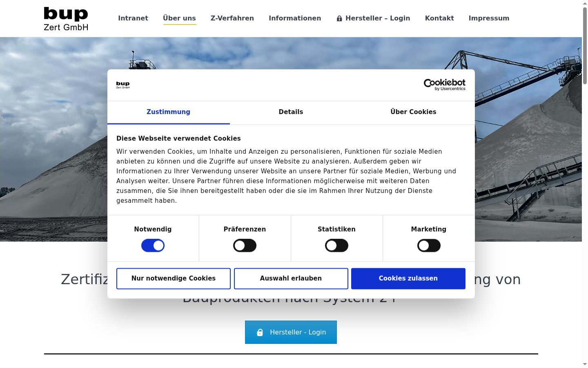Accept all with Cookies zulassen
This screenshot has width=588, height=368.
tap(408, 278)
